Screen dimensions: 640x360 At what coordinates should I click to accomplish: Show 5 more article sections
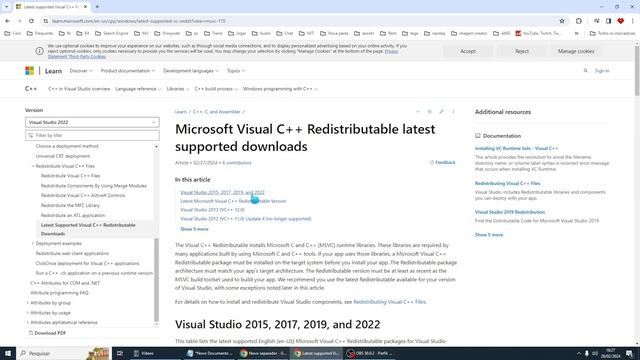tap(194, 229)
